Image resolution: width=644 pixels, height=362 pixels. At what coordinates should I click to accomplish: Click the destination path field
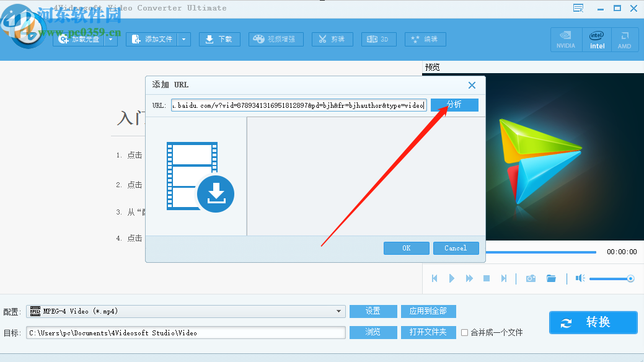point(186,333)
